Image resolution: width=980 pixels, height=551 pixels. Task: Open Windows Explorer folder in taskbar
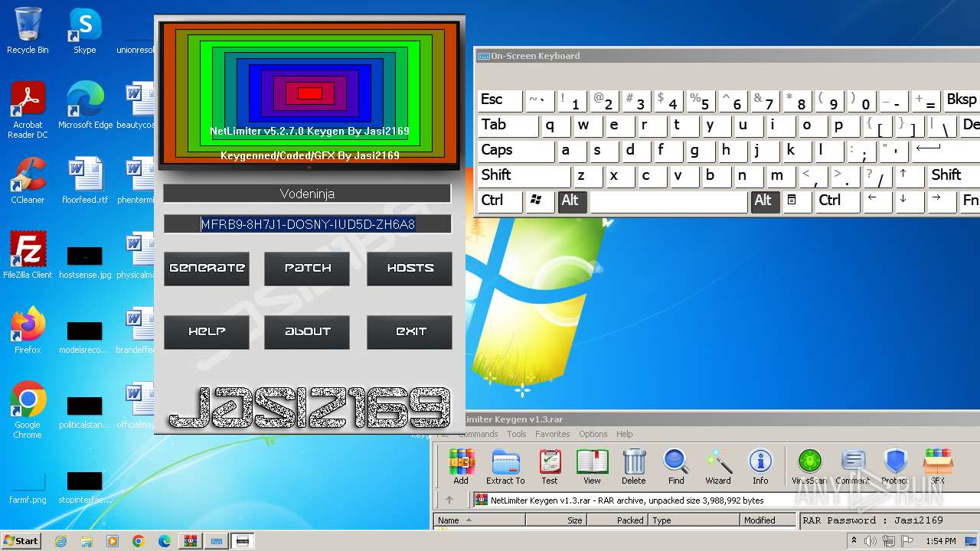pos(87,541)
